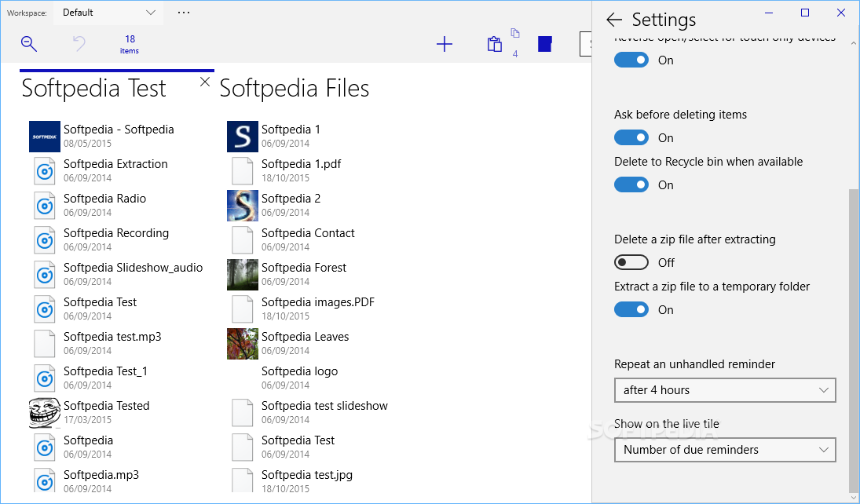Click the Softpedia test.jpg file icon
860x504 pixels.
[243, 480]
